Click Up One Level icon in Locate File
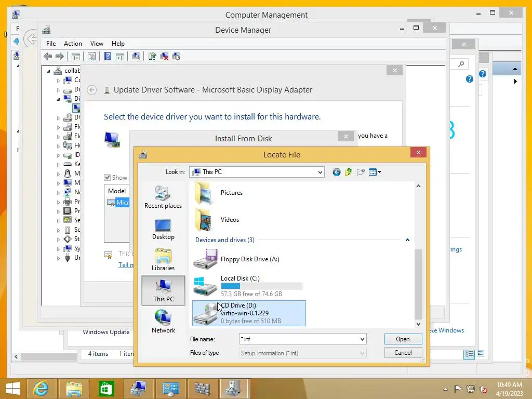This screenshot has height=399, width=532. [349, 172]
